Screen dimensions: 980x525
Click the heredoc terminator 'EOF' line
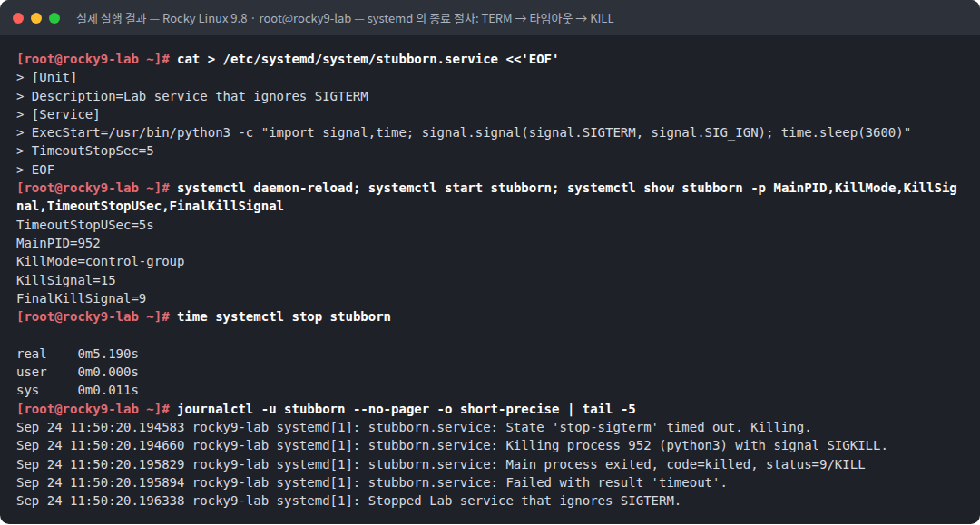coord(35,170)
